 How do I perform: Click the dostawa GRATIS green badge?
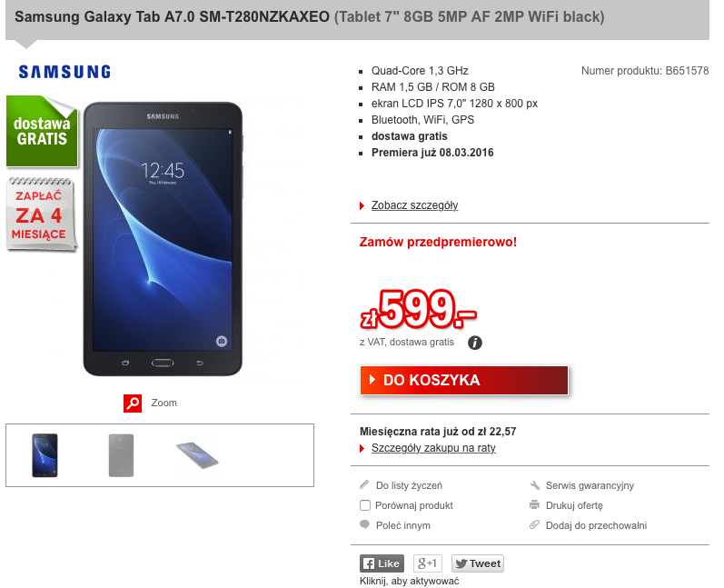pyautogui.click(x=42, y=131)
